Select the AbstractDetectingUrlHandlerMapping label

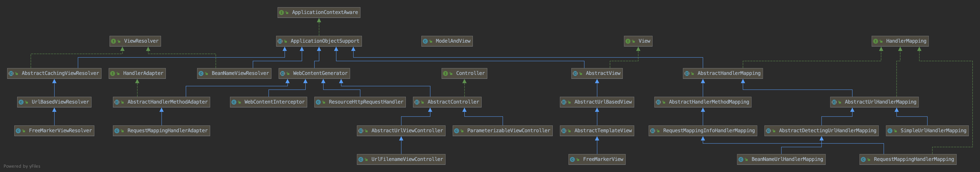(x=827, y=131)
